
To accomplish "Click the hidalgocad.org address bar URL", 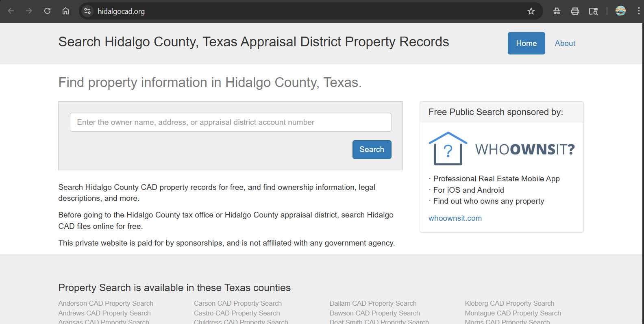I will (x=121, y=11).
